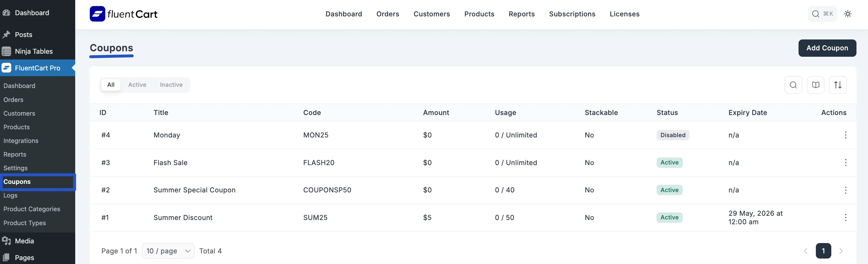Viewport: 868px width, 264px height.
Task: Filter coupons by Active tab
Action: pos(137,85)
